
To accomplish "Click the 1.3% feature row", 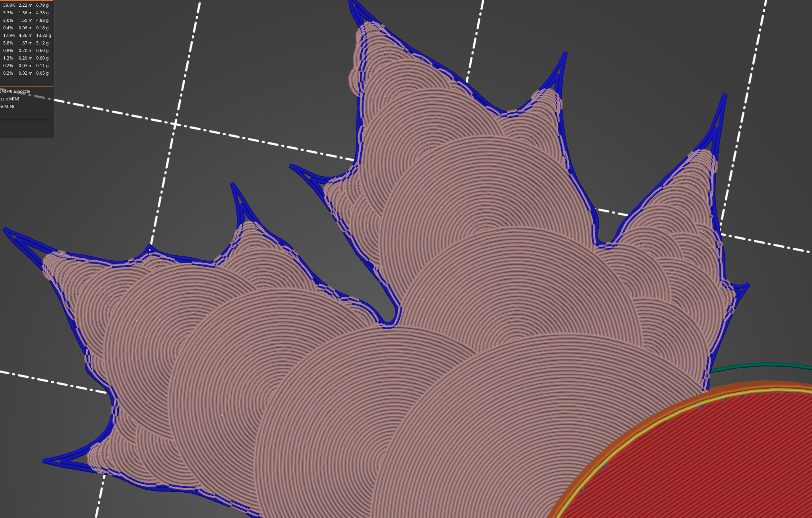I will (8, 58).
